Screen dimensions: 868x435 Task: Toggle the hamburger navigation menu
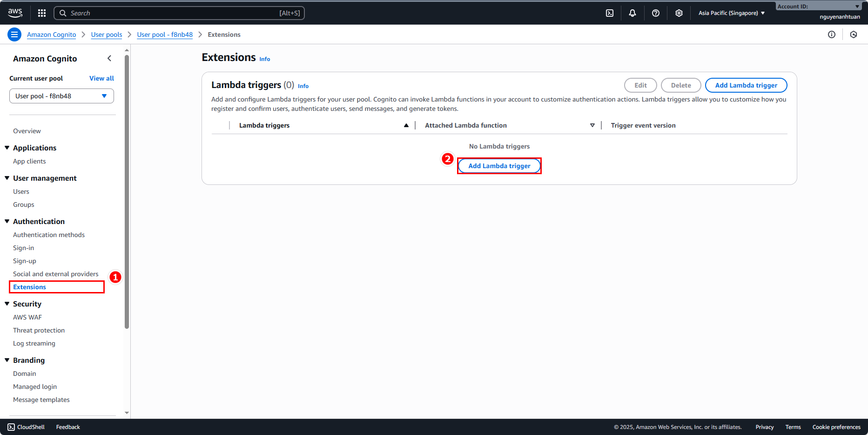[14, 34]
